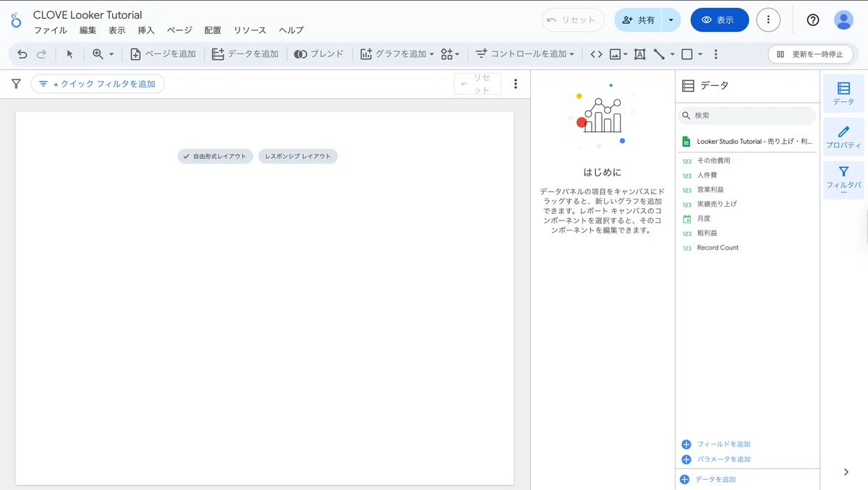
Task: Collapse the side panel with chevron
Action: tap(846, 472)
